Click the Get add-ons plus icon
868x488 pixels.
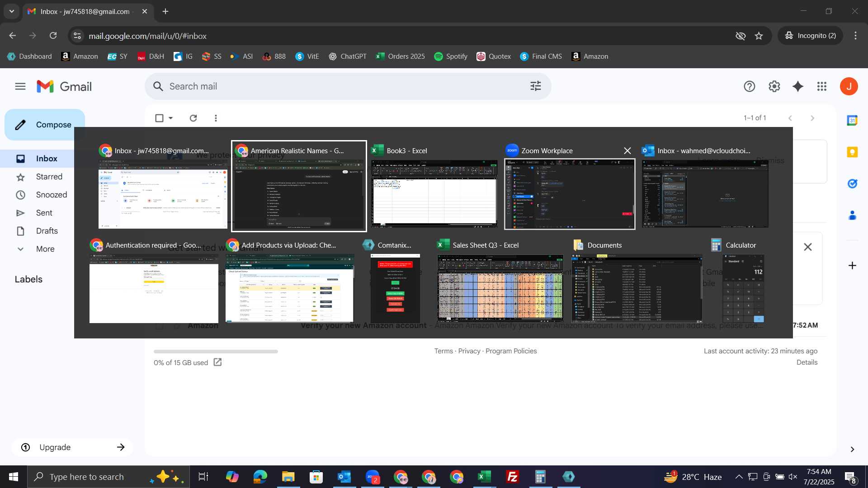click(x=852, y=266)
